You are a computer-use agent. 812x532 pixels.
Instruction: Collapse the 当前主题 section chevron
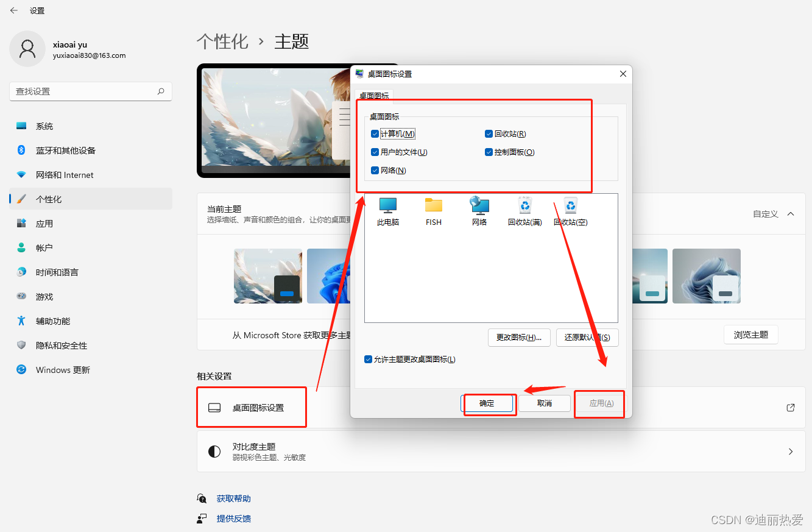pyautogui.click(x=791, y=214)
